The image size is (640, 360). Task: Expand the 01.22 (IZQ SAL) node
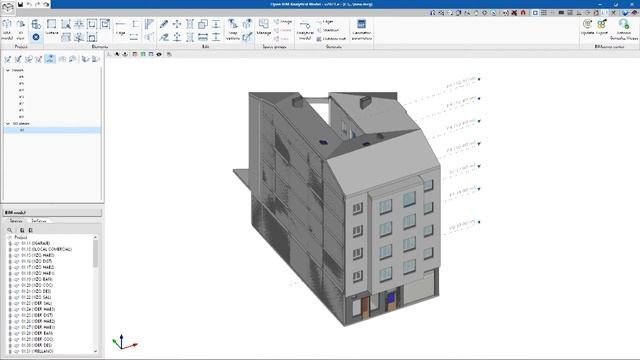(10, 297)
